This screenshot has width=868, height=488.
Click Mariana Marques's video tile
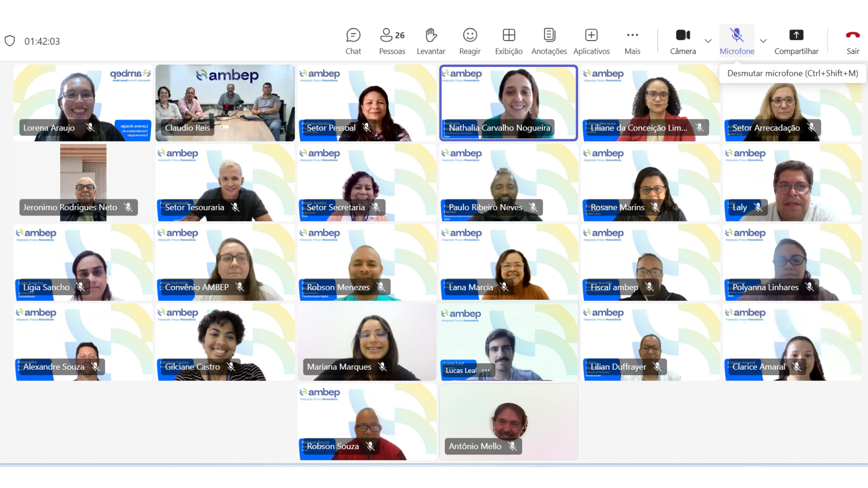pos(367,337)
